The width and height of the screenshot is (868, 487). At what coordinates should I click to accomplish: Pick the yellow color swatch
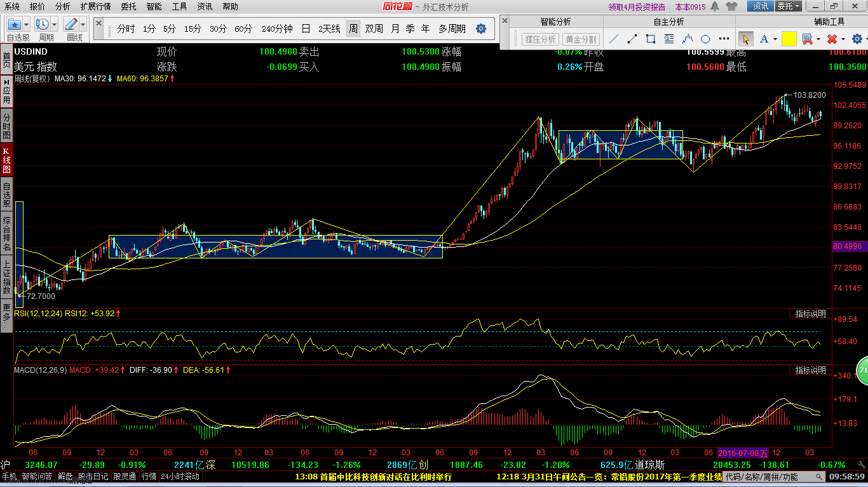coord(789,39)
